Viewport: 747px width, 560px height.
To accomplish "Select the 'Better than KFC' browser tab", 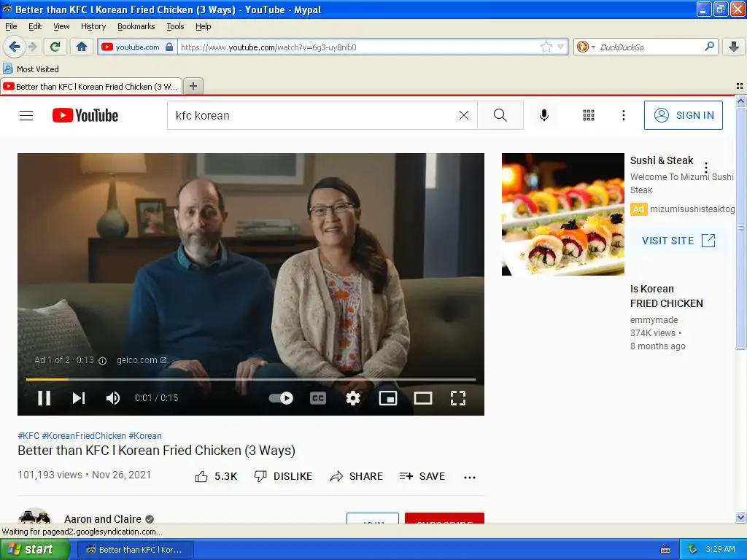I will pos(91,87).
